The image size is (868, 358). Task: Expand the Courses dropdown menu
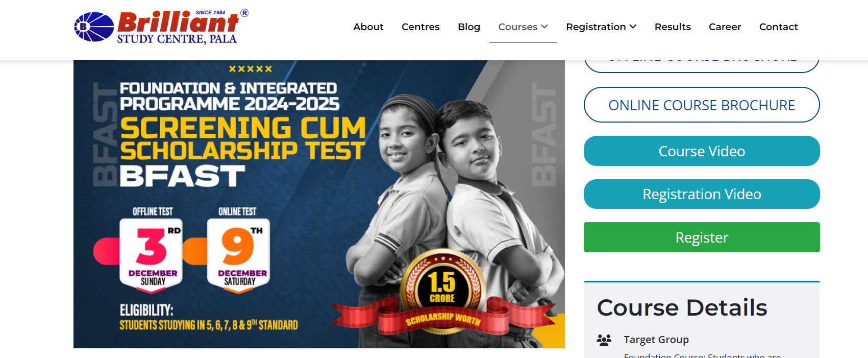coord(523,27)
